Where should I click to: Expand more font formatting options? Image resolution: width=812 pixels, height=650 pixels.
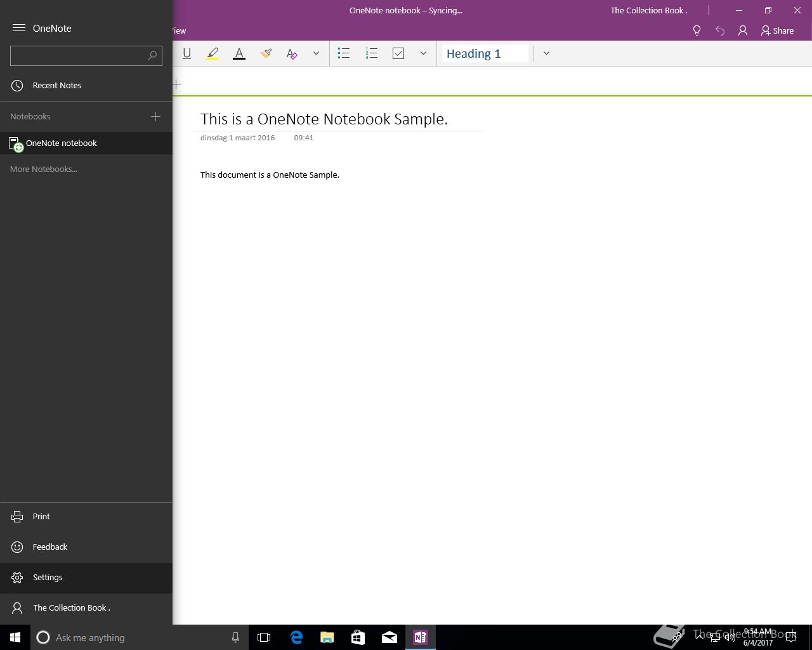coord(316,53)
